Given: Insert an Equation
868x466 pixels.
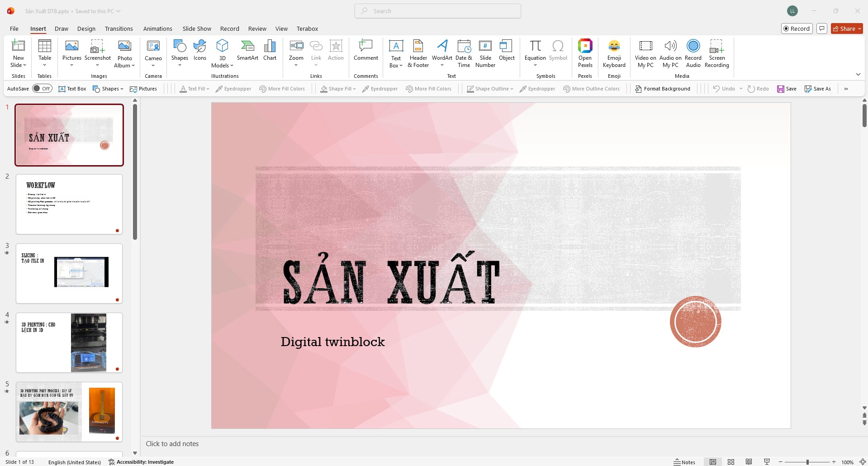Looking at the screenshot, I should (x=535, y=53).
